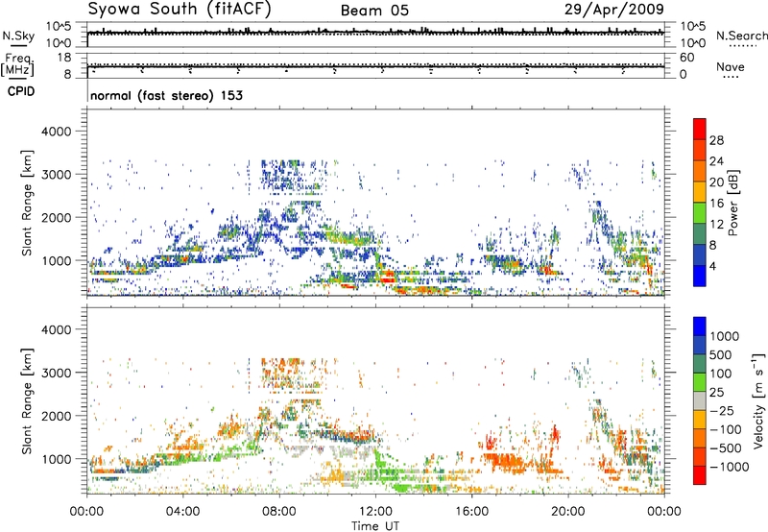Viewport: 768px width, 532px height.
Task: Click the "CPID" label
Action: click(x=21, y=91)
